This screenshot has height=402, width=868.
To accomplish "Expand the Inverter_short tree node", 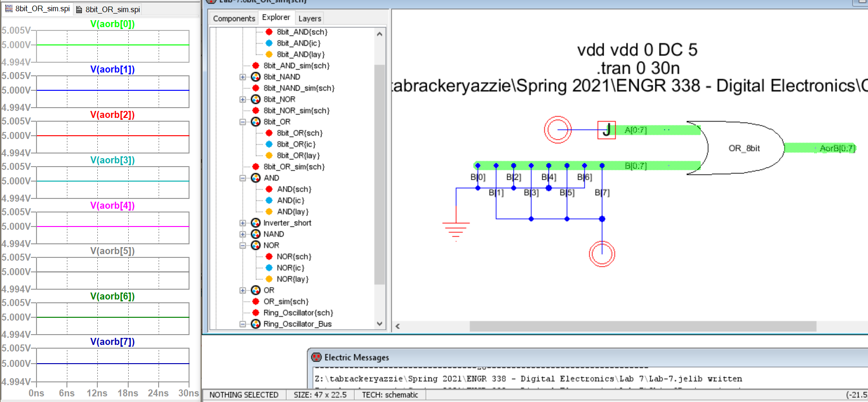I will click(x=242, y=223).
